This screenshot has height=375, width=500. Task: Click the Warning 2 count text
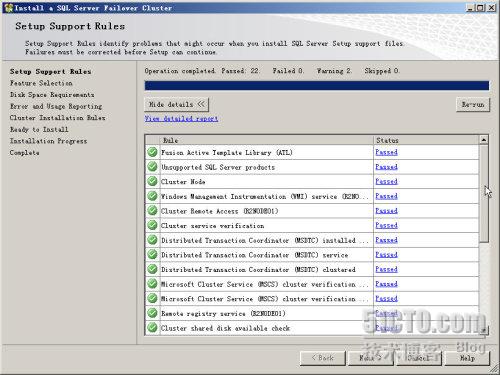click(x=334, y=71)
